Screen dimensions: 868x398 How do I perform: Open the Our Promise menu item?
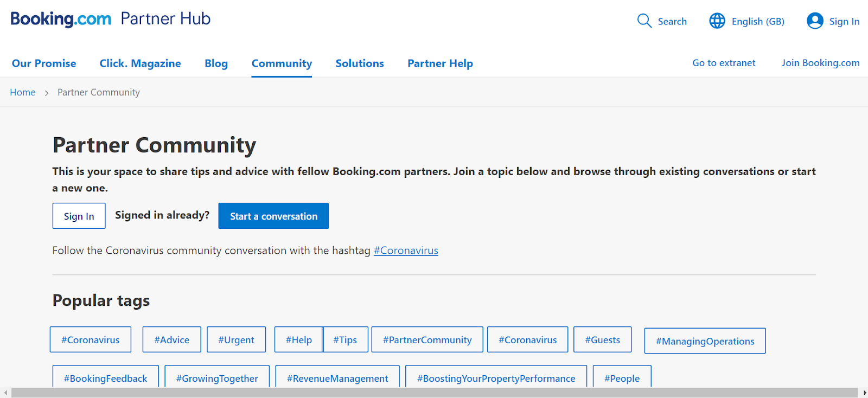(x=44, y=63)
